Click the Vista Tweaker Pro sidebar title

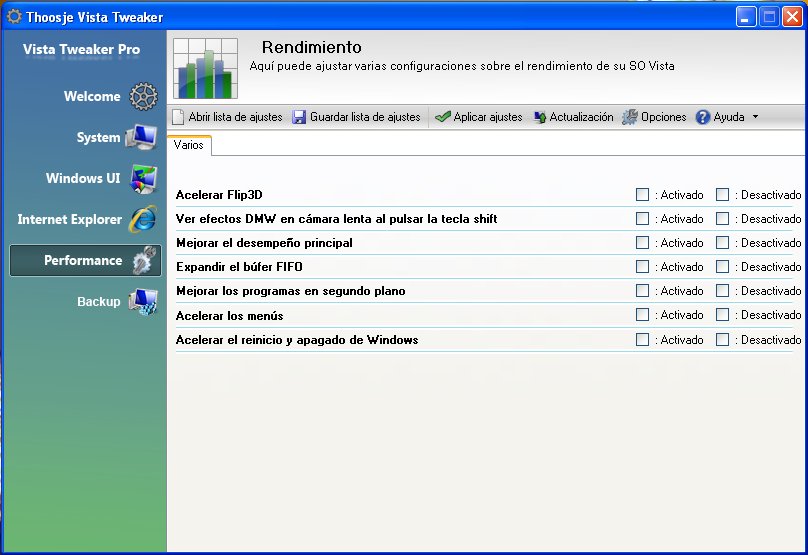click(x=81, y=49)
